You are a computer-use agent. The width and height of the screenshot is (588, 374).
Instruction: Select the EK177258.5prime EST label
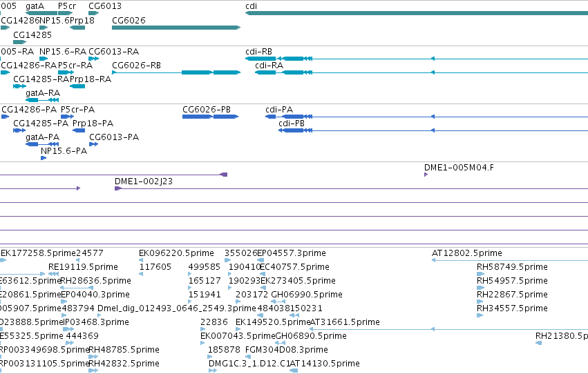38,253
